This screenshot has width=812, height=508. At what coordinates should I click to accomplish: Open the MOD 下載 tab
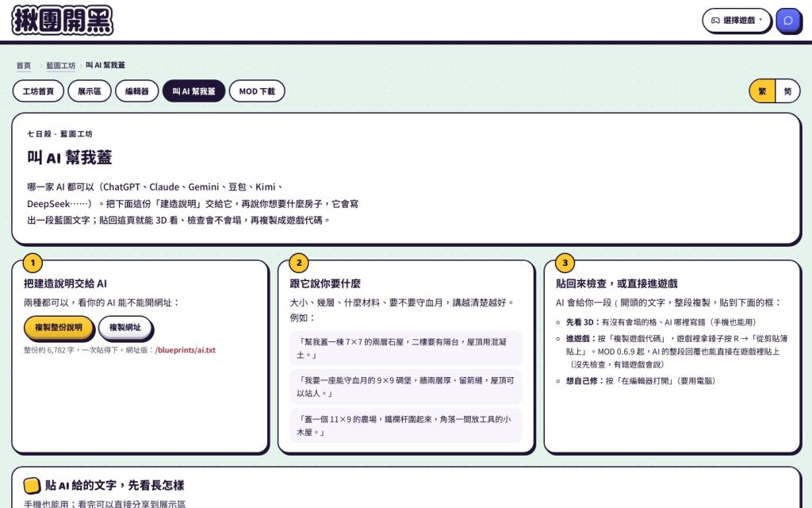pos(257,91)
